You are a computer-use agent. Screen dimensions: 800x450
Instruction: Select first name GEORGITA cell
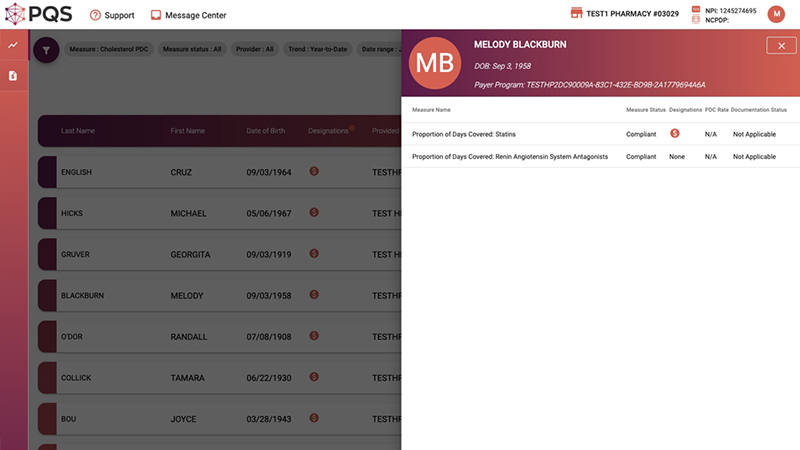(x=190, y=255)
